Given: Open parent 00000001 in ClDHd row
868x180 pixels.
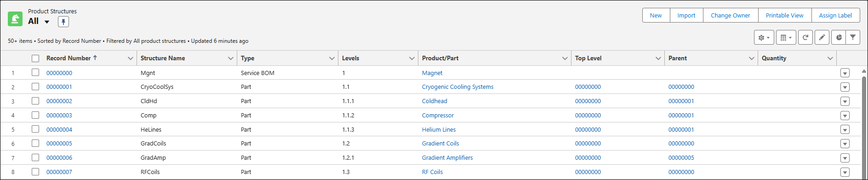Looking at the screenshot, I should tap(681, 101).
